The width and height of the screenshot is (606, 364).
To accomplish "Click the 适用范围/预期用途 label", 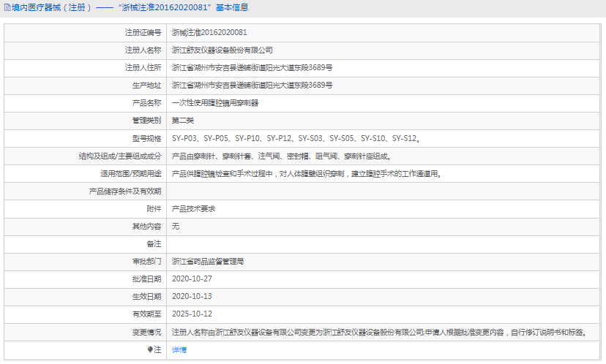I will pyautogui.click(x=131, y=174).
